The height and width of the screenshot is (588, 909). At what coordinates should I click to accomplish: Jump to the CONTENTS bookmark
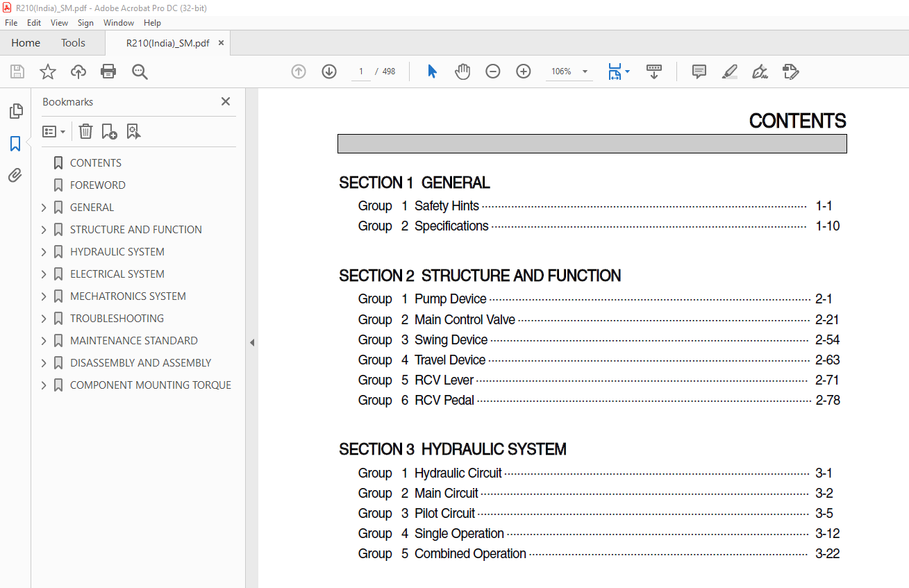coord(96,163)
